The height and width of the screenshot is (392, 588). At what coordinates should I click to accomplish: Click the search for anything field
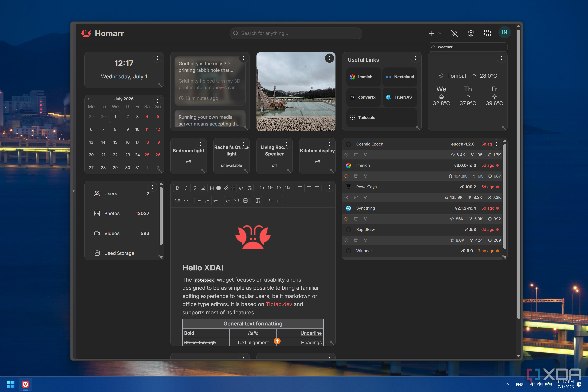296,33
